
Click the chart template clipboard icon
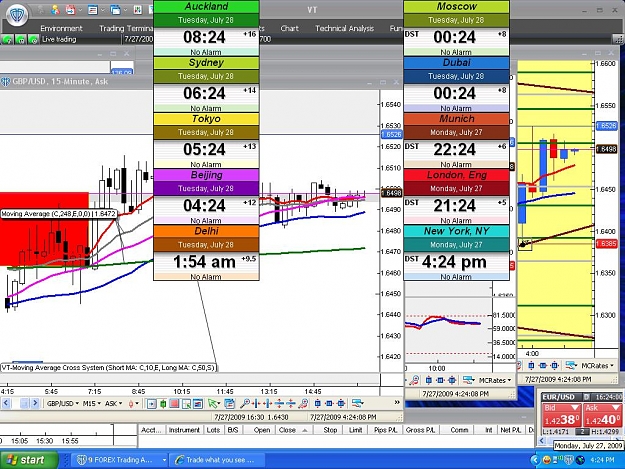229,404
